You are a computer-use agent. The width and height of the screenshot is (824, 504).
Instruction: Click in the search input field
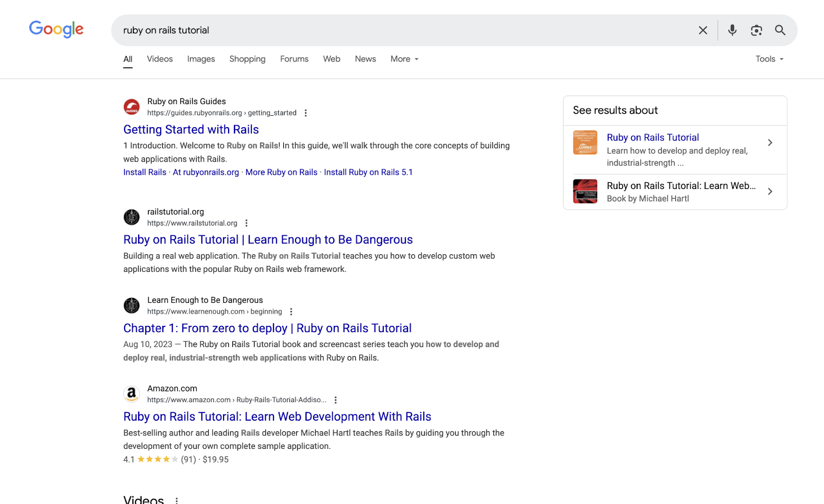402,30
